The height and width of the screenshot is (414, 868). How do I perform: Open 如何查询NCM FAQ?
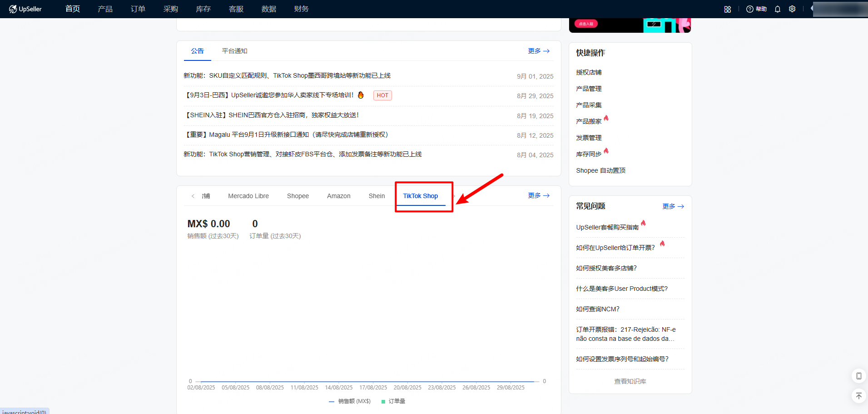598,309
